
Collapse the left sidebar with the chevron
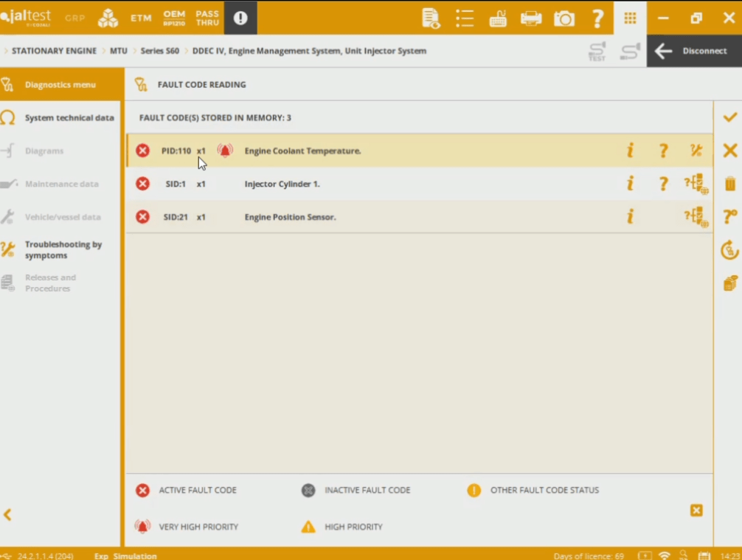click(x=8, y=515)
